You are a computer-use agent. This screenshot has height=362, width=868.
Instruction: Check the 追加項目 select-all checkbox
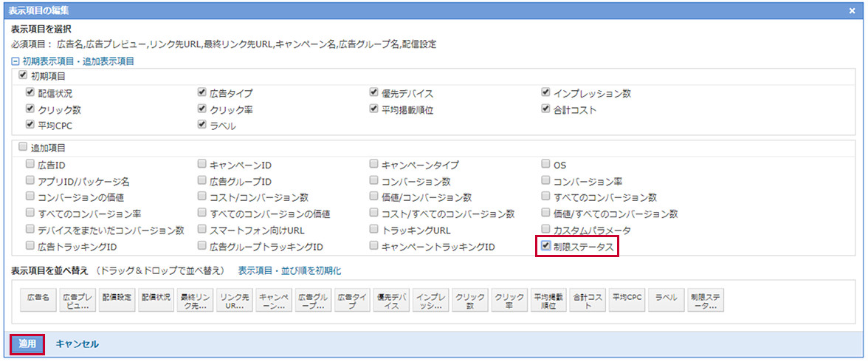click(x=23, y=147)
